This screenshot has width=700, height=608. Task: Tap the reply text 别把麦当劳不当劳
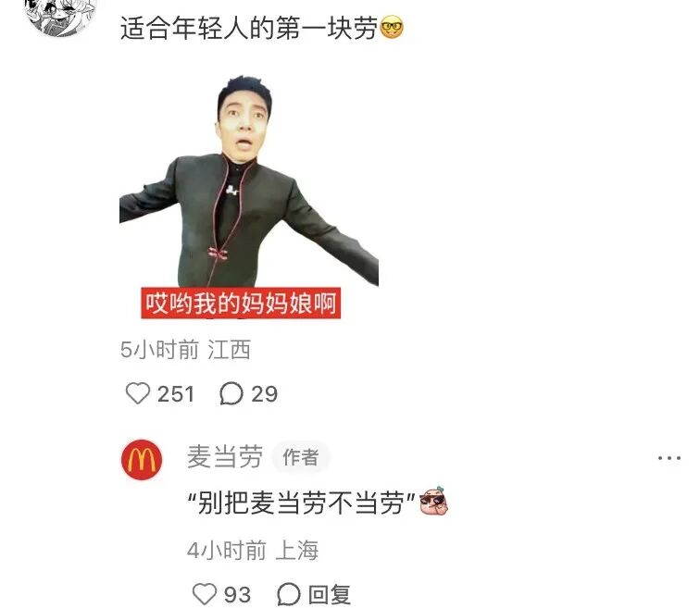pyautogui.click(x=302, y=503)
